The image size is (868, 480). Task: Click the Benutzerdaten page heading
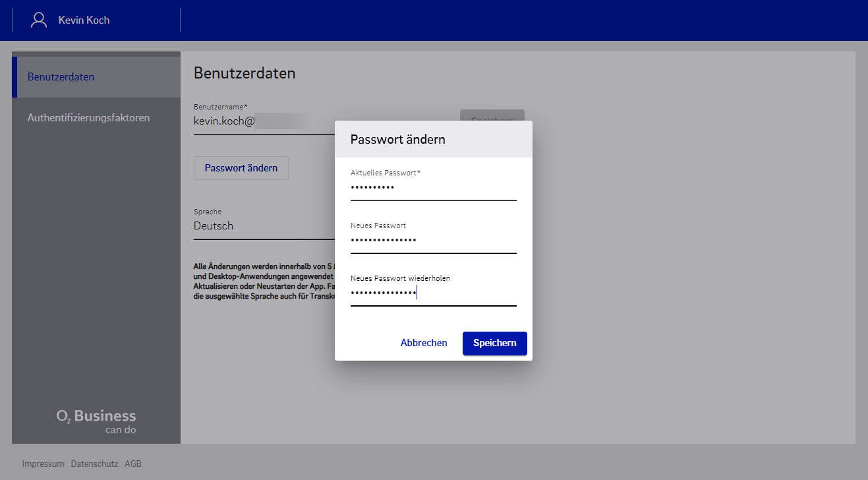pos(245,73)
